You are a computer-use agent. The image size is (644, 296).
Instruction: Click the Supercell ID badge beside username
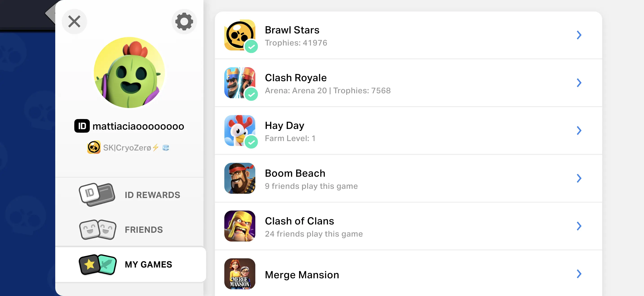pos(82,126)
